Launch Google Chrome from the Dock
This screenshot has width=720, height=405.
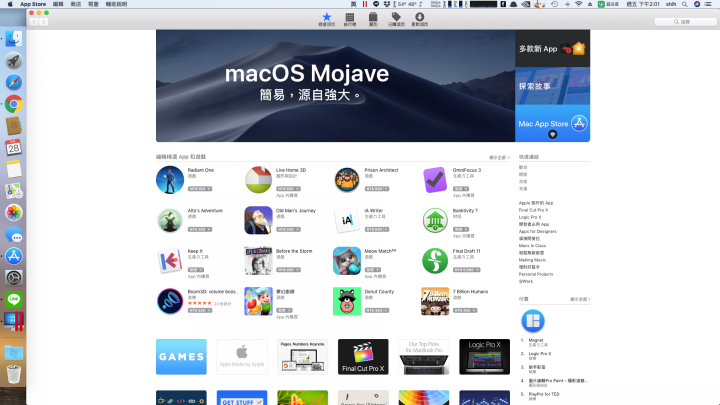(x=14, y=104)
